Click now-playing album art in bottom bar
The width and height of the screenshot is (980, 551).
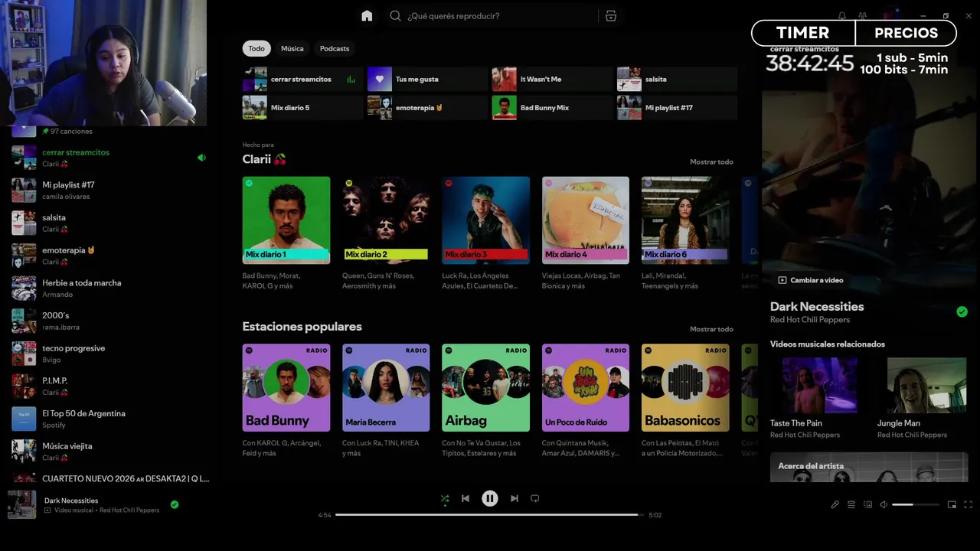(x=21, y=504)
